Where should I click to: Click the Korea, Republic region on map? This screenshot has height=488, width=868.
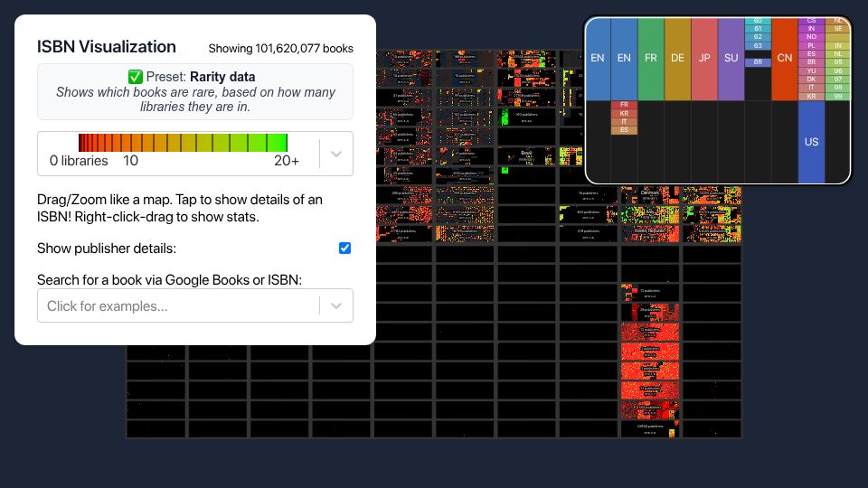[650, 233]
